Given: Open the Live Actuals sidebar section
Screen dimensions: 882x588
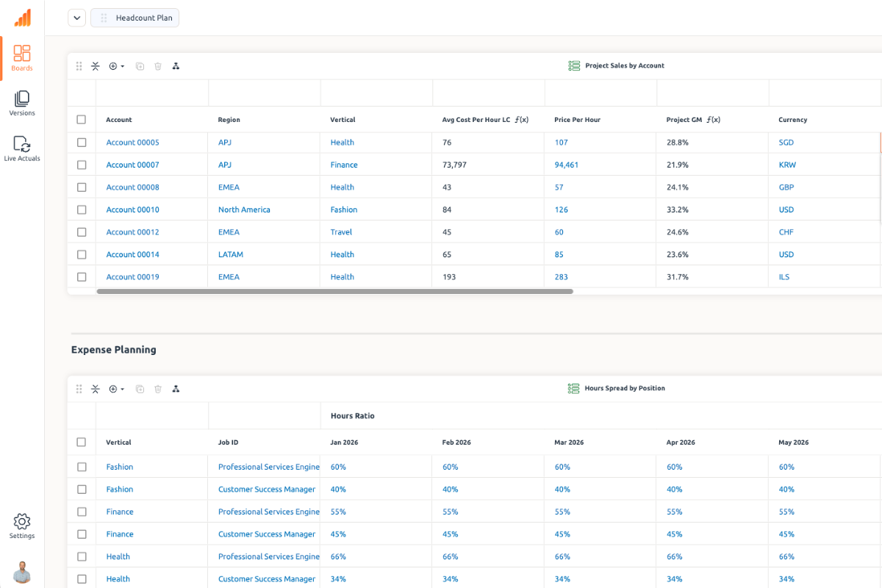Looking at the screenshot, I should coord(22,148).
